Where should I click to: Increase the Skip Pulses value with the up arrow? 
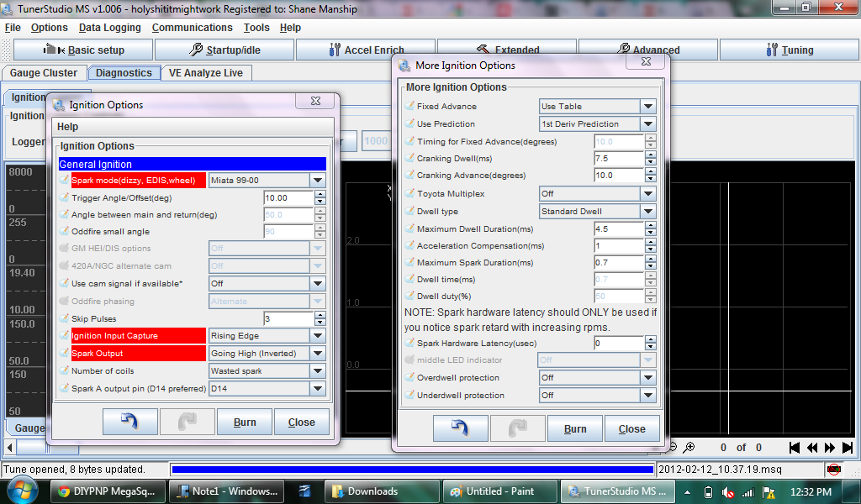click(x=320, y=315)
